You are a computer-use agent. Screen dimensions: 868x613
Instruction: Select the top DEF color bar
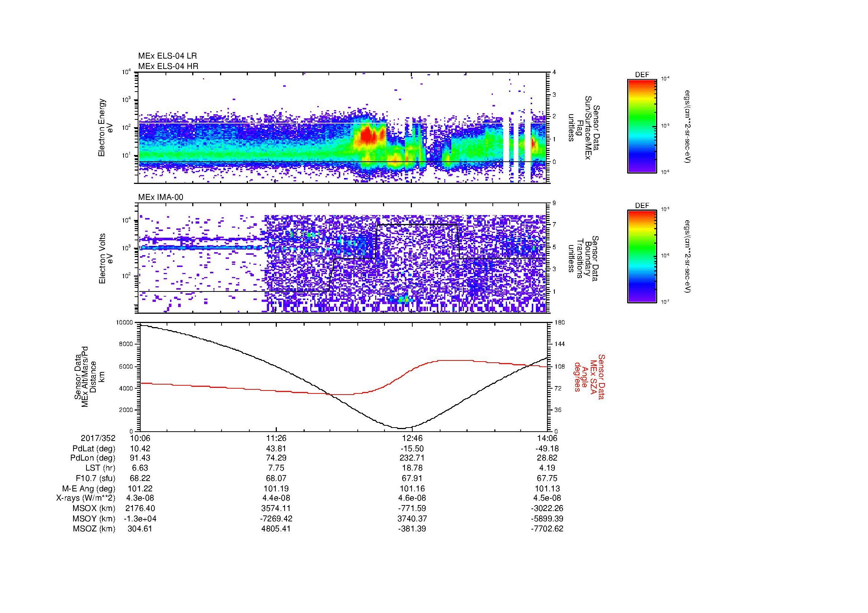click(642, 126)
